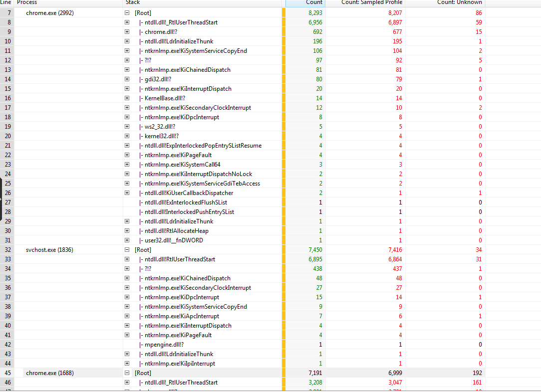Select the sampled profile value 6,999

tap(395, 373)
